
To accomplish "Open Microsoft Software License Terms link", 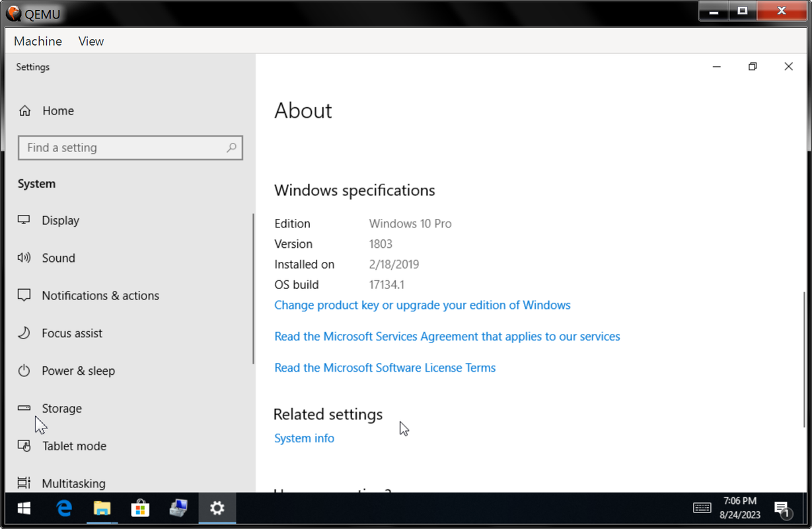I will point(385,368).
